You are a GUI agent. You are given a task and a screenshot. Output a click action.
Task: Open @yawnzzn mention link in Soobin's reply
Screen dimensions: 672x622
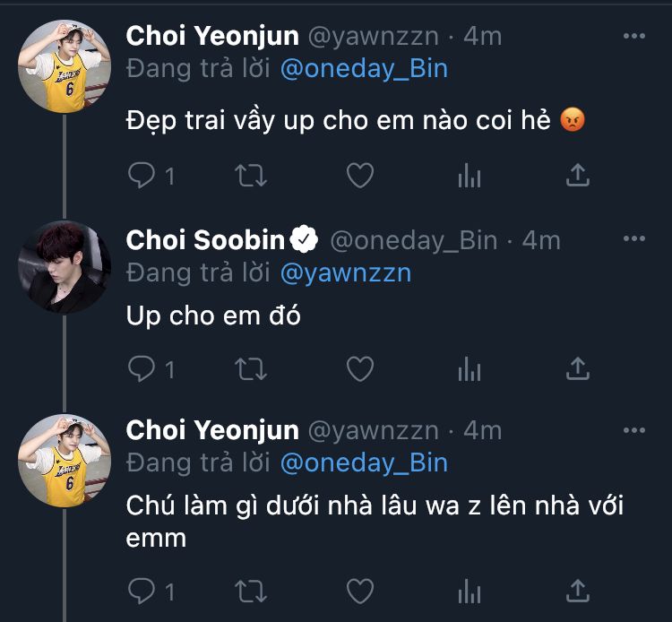[x=345, y=273]
